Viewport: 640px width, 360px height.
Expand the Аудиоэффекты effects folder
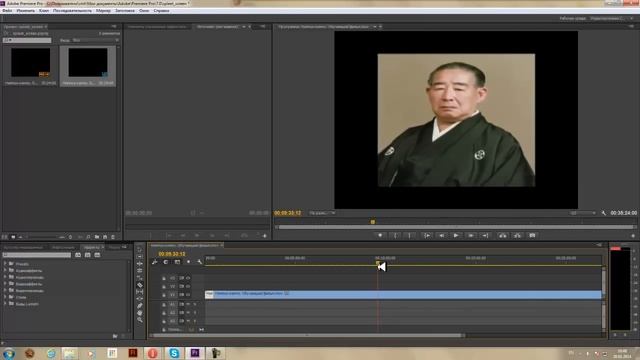[5, 270]
